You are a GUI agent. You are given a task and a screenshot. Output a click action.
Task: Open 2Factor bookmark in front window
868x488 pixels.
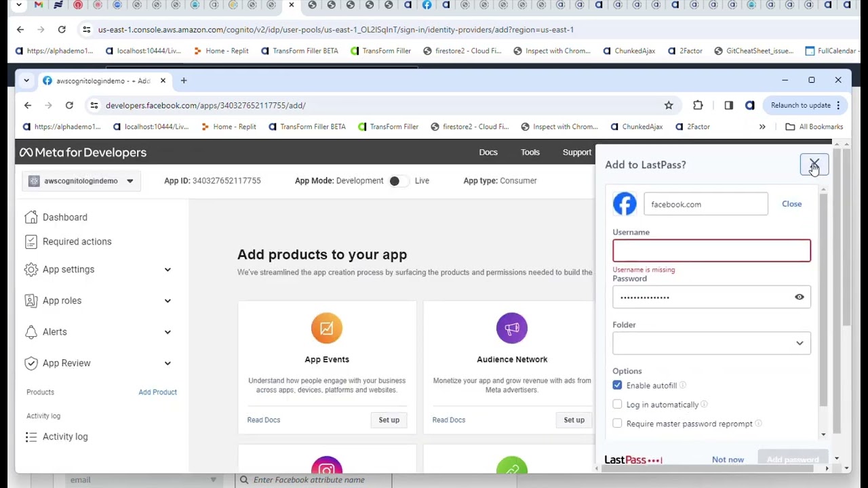[x=692, y=127]
